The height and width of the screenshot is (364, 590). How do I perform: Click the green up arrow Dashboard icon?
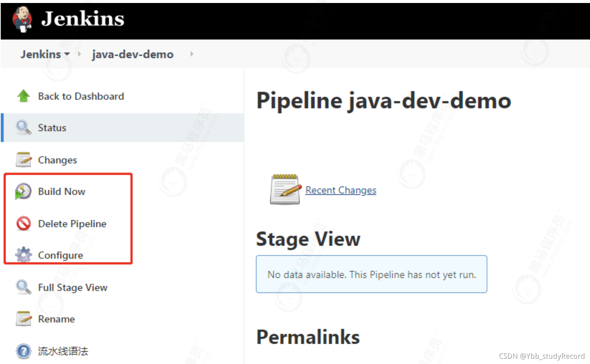pos(24,96)
